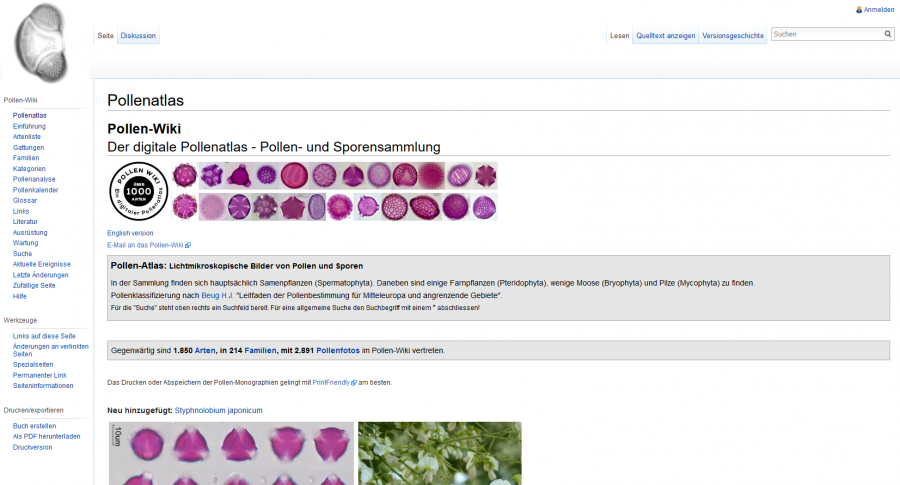This screenshot has height=485, width=900.
Task: Open the Anmelden login link
Action: point(878,10)
